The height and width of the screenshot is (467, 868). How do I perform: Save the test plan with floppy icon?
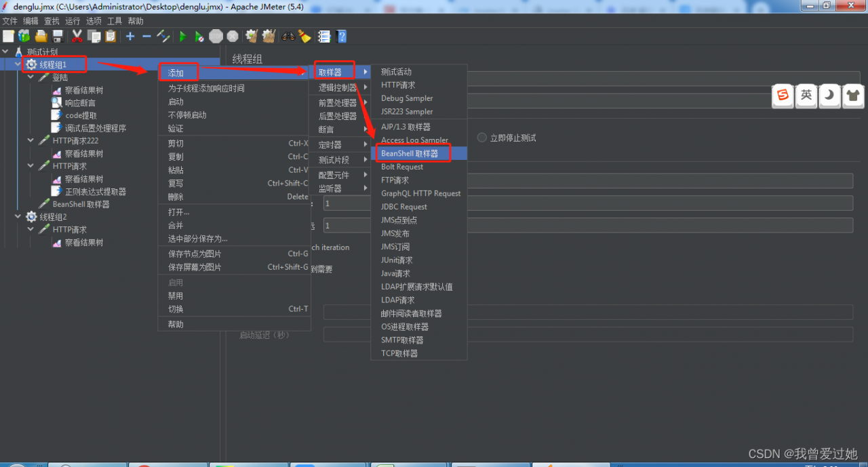point(58,36)
